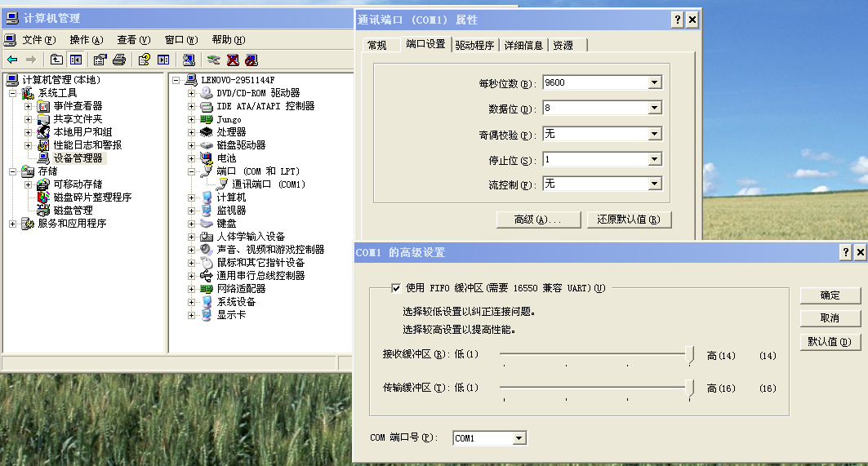The width and height of the screenshot is (868, 466).
Task: Click the up one level toolbar icon
Action: (x=56, y=60)
